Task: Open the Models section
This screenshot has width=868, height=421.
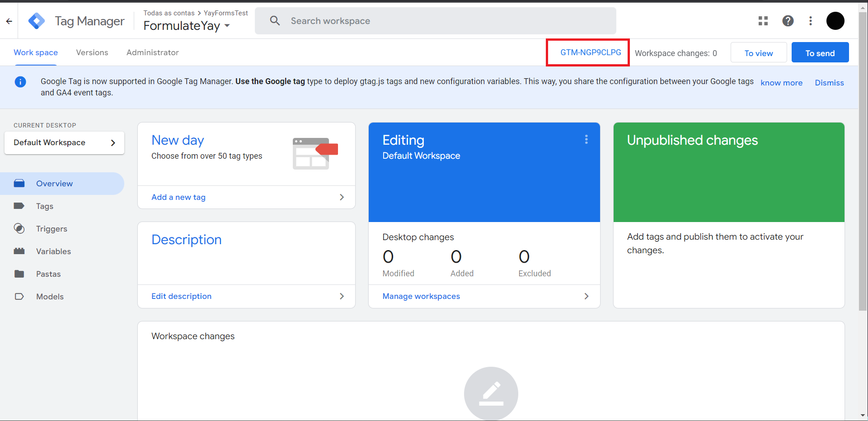Action: tap(50, 296)
